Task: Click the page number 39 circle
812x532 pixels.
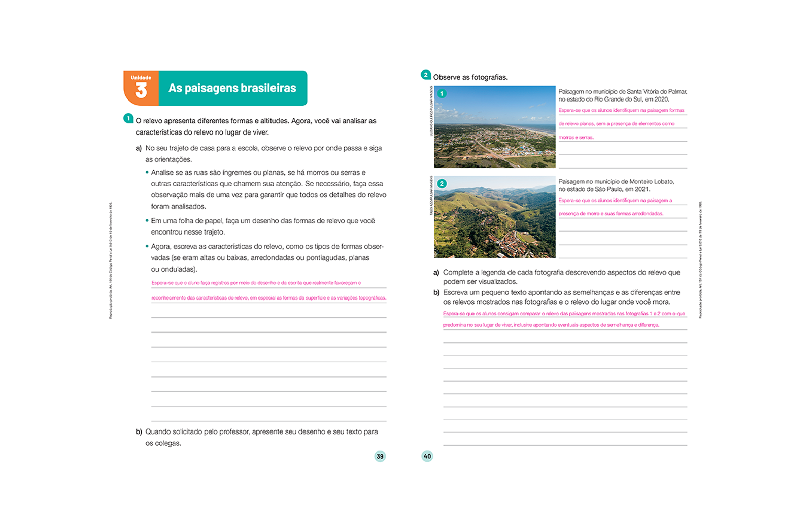Action: coord(380,456)
